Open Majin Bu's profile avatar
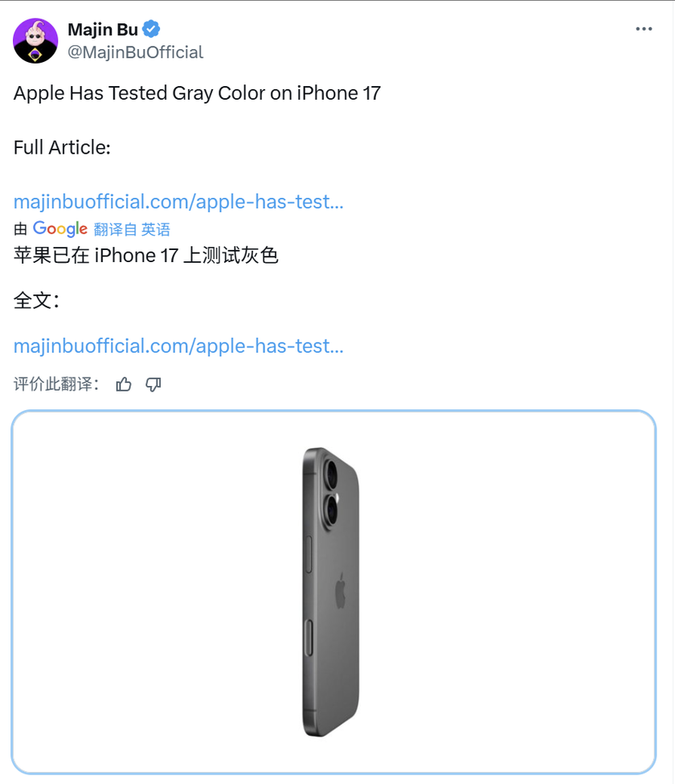This screenshot has height=784, width=675. [35, 41]
